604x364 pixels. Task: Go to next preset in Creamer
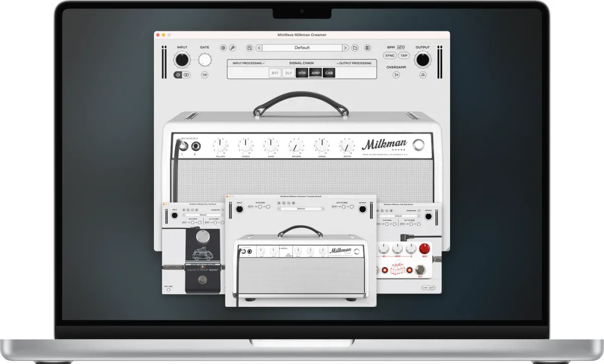[345, 48]
